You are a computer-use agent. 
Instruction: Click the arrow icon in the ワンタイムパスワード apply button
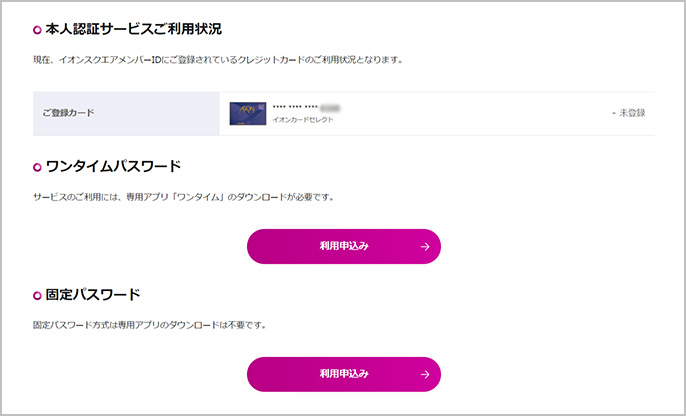(x=425, y=247)
